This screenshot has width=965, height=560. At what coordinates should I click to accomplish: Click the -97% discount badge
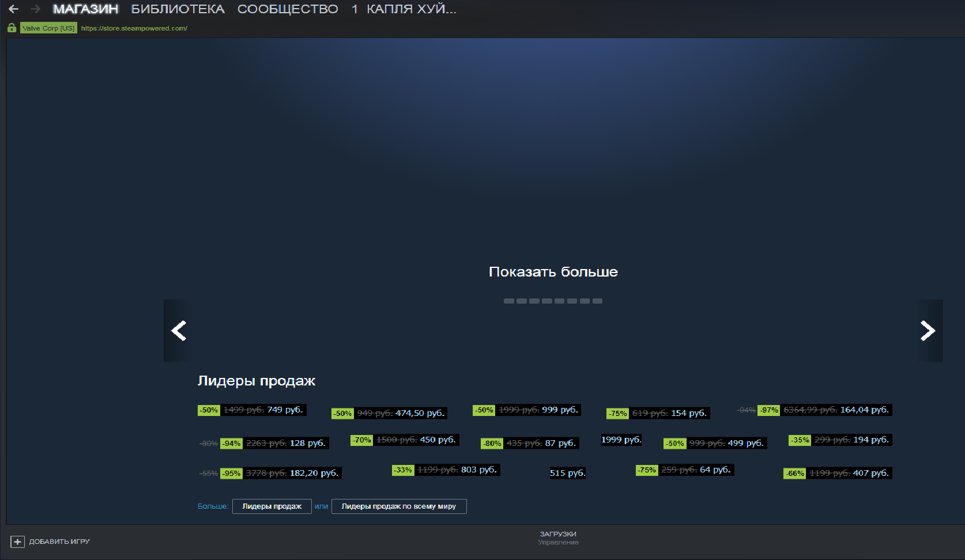pos(769,410)
